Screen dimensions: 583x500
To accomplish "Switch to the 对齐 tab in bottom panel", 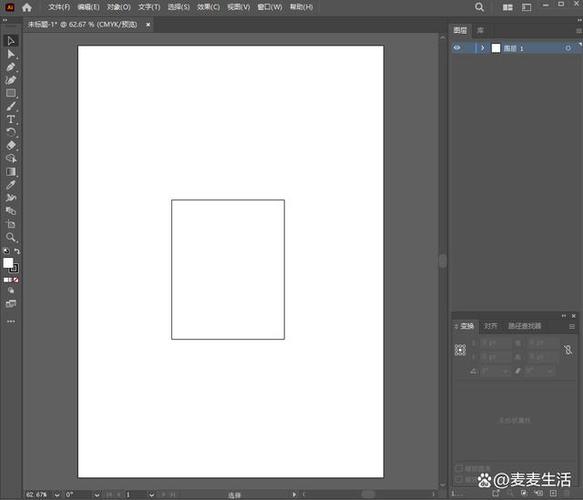I will (490, 326).
